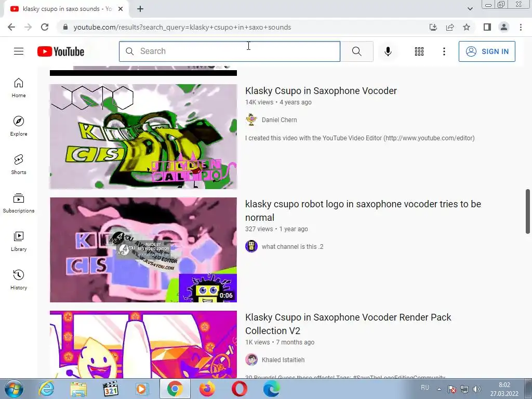Click Daniel Chern channel avatar
The image size is (532, 399).
click(251, 120)
